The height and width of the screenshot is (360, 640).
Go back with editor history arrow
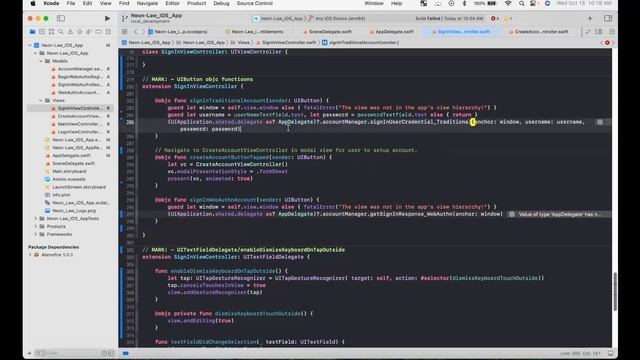tap(136, 31)
